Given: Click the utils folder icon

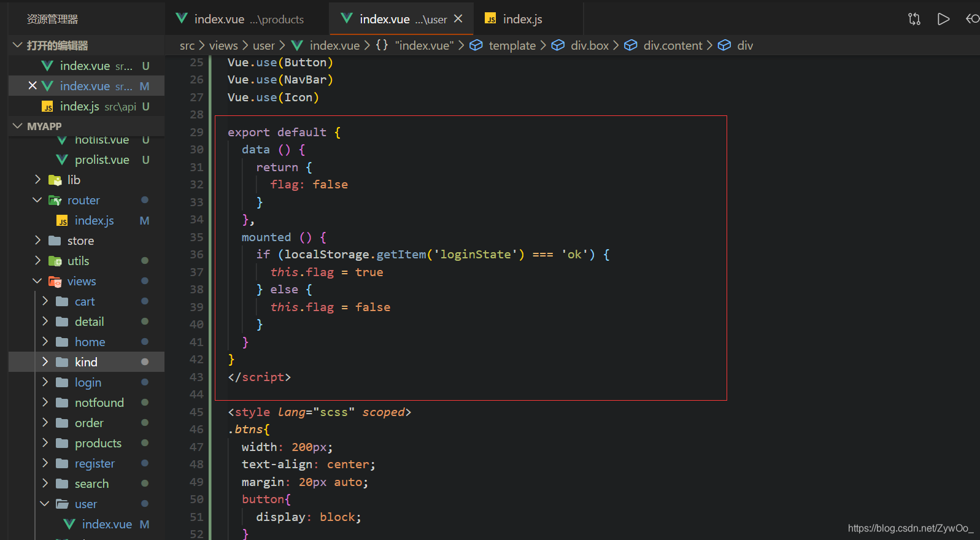Looking at the screenshot, I should [55, 261].
